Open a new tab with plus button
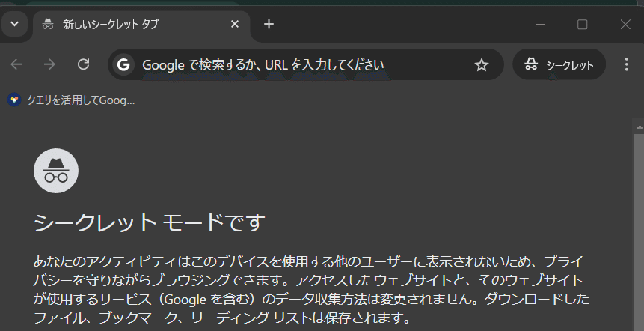The image size is (644, 331). [269, 25]
